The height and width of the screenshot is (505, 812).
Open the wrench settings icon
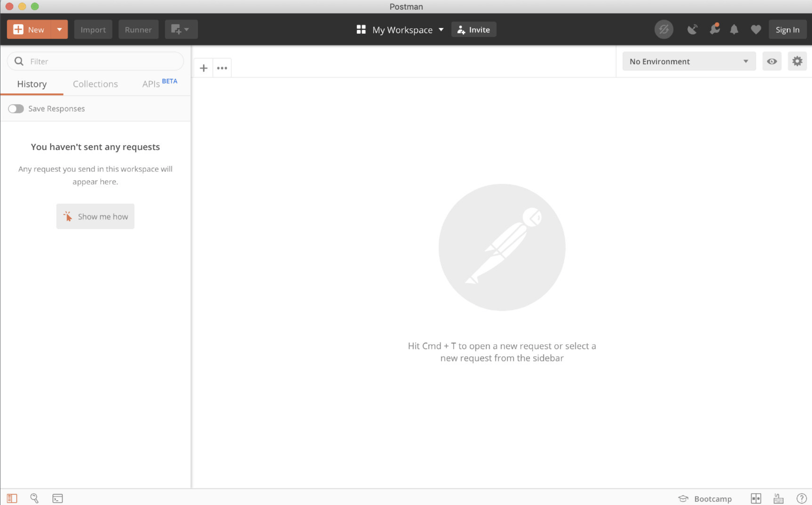click(x=714, y=29)
